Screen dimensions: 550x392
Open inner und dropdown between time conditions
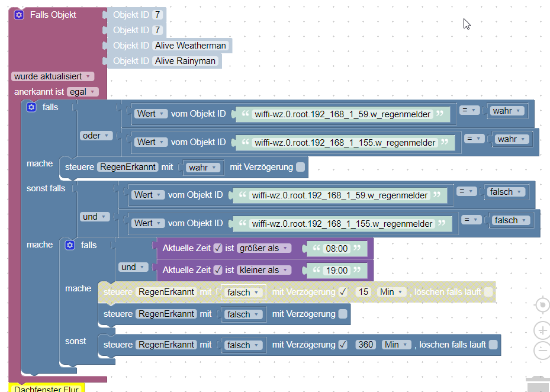point(133,267)
